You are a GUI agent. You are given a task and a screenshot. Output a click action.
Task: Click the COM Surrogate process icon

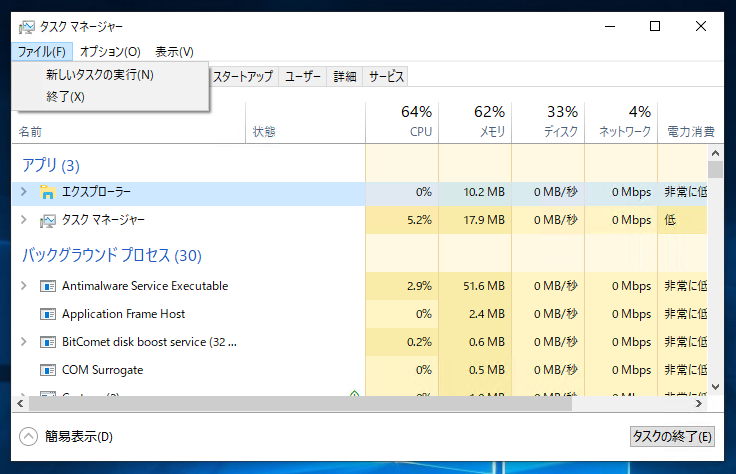[x=47, y=370]
